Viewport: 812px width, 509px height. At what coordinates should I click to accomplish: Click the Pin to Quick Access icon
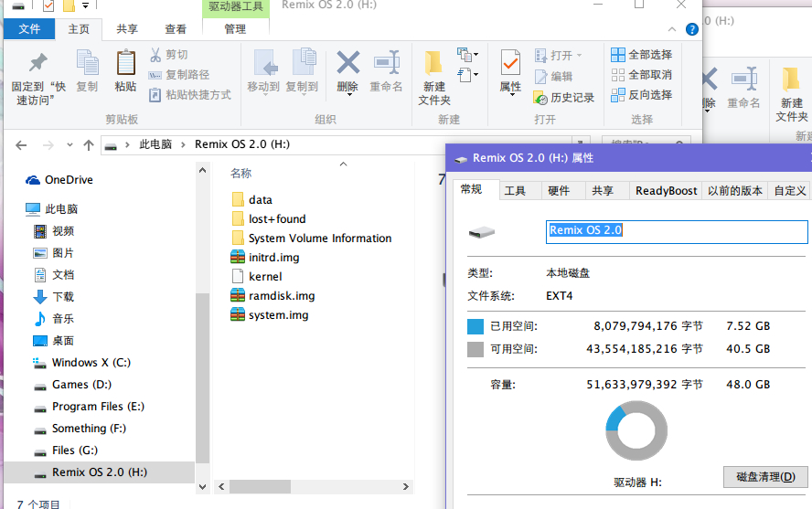pyautogui.click(x=37, y=64)
